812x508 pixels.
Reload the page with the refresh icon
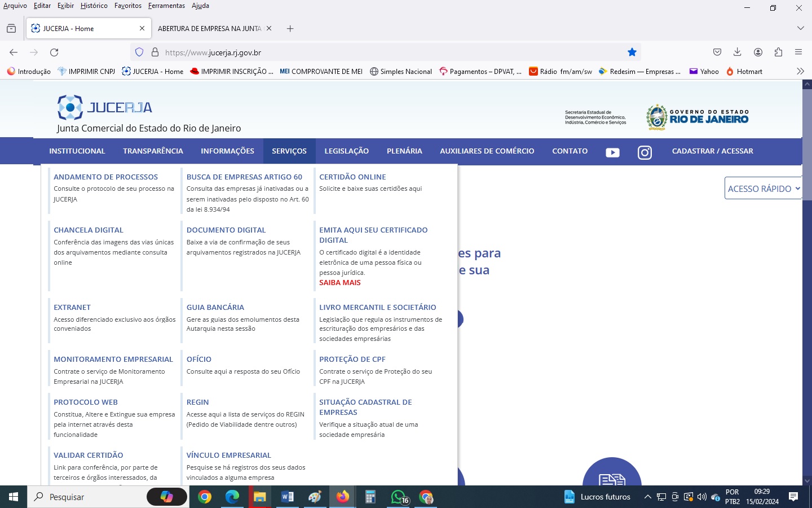click(x=54, y=52)
